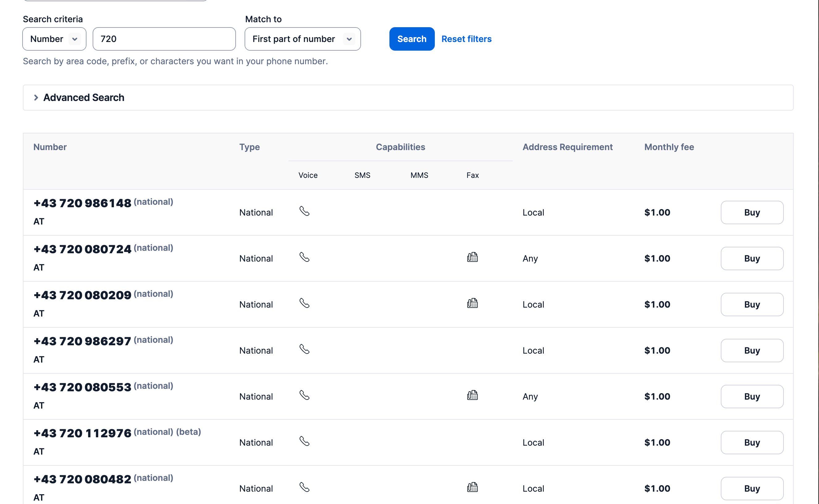Click the voice icon for +43 720 080209
This screenshot has height=504, width=819.
click(304, 303)
